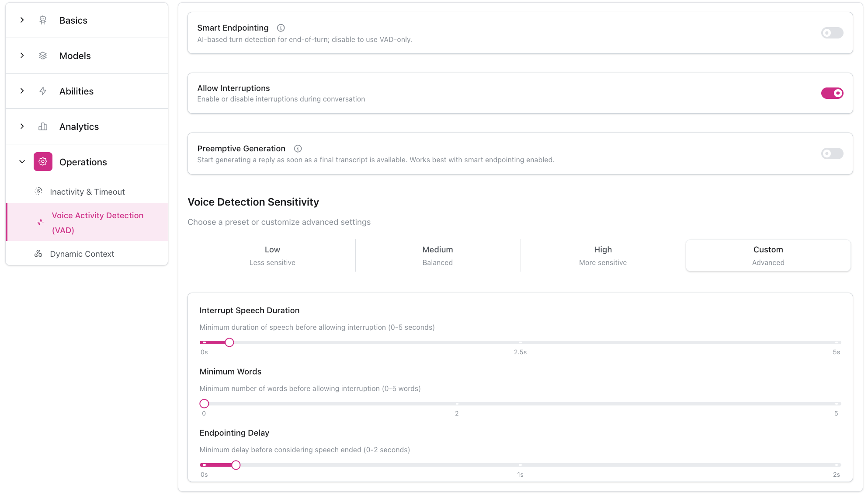Click the Operations gear icon
This screenshot has width=868, height=496.
tap(42, 161)
